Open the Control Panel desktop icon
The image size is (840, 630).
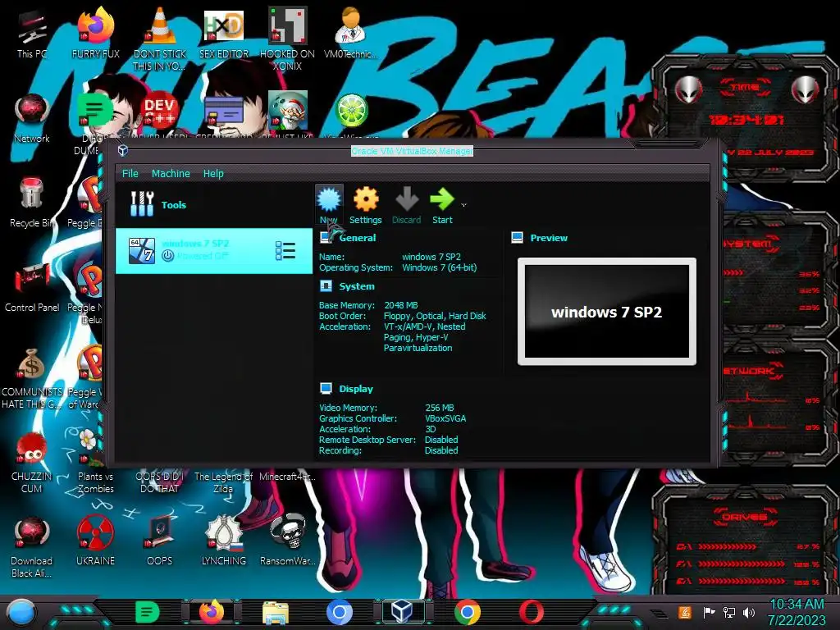tap(32, 288)
